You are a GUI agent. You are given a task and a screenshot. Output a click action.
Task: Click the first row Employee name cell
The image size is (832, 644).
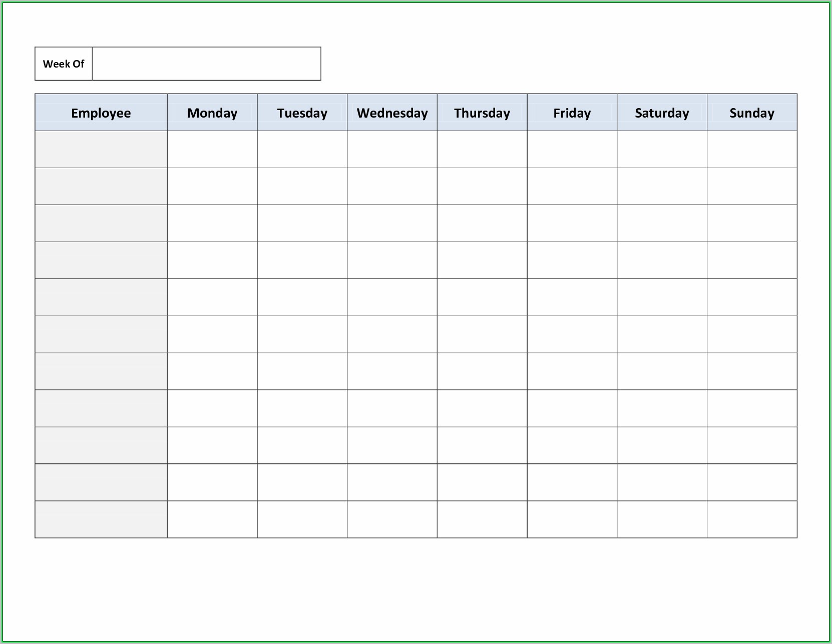101,149
